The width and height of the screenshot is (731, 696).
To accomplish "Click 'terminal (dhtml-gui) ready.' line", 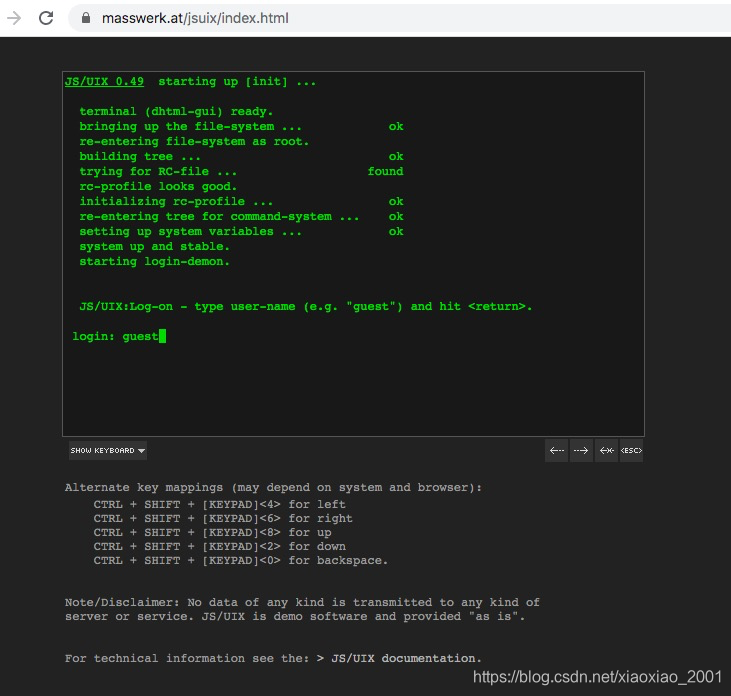I will click(176, 111).
